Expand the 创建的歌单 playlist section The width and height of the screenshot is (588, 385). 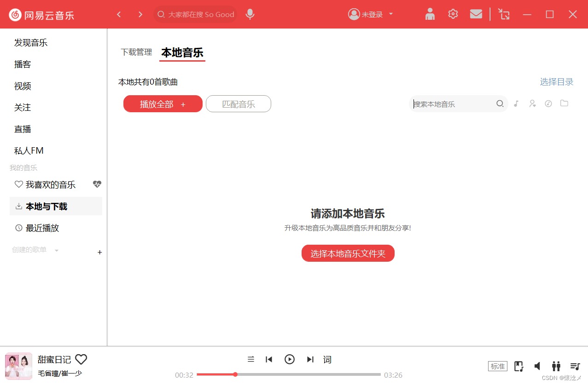point(57,250)
